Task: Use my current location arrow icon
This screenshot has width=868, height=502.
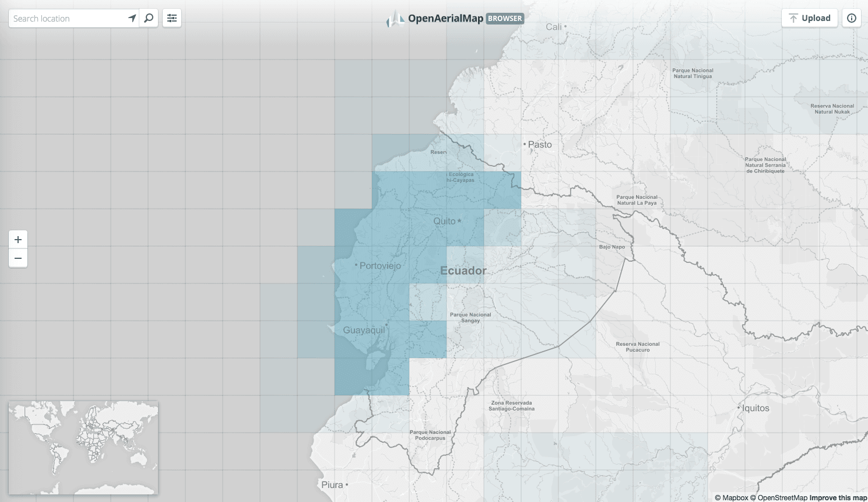Action: point(132,19)
